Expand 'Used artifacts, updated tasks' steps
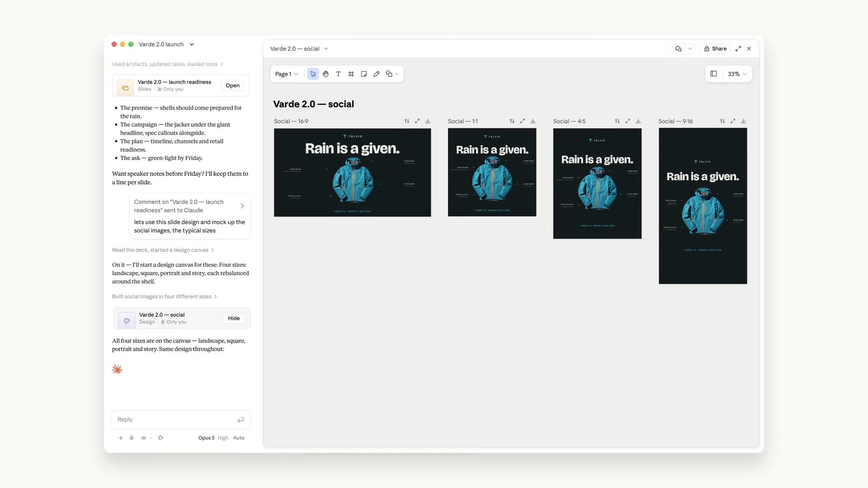Image resolution: width=868 pixels, height=488 pixels. [x=168, y=64]
